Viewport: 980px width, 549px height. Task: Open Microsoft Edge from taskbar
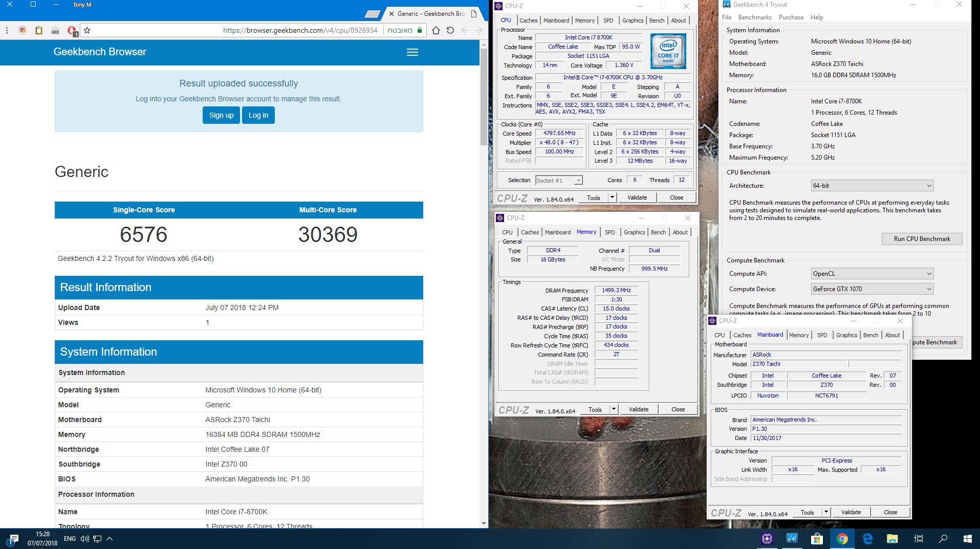(867, 538)
